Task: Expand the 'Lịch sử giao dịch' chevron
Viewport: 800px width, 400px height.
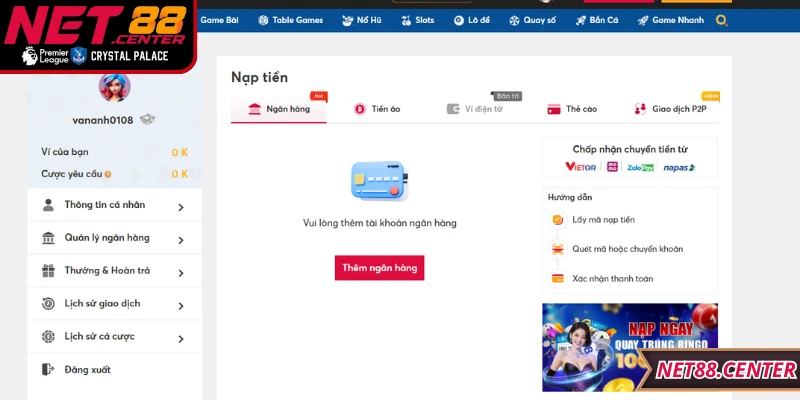Action: pos(181,306)
